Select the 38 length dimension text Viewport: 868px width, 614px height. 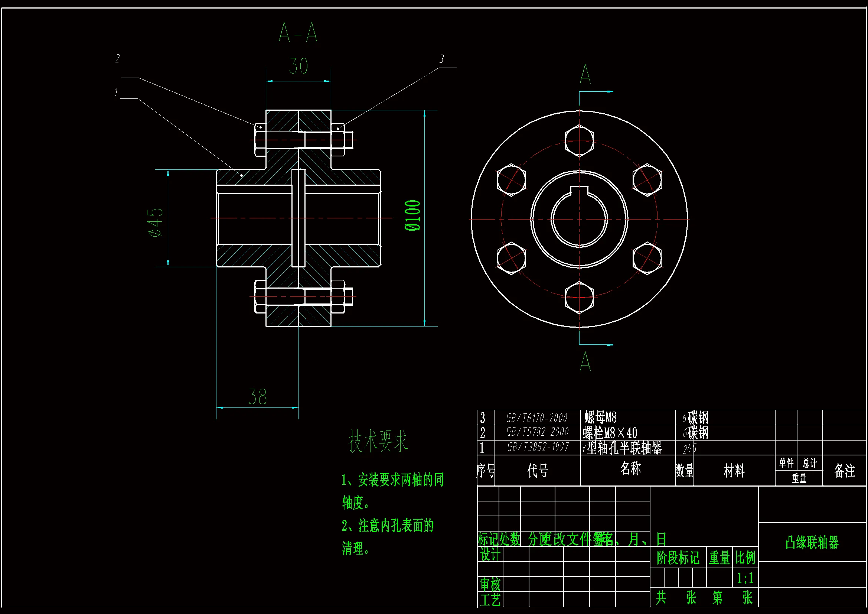pos(257,397)
